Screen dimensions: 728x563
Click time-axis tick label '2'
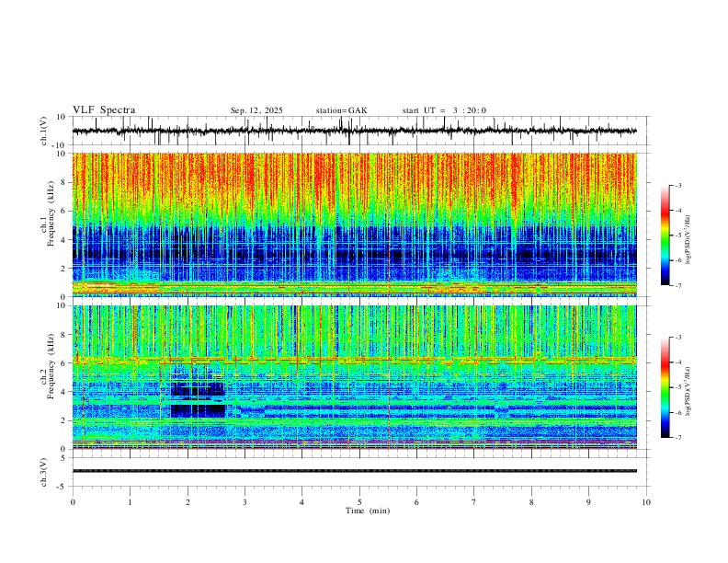point(188,502)
